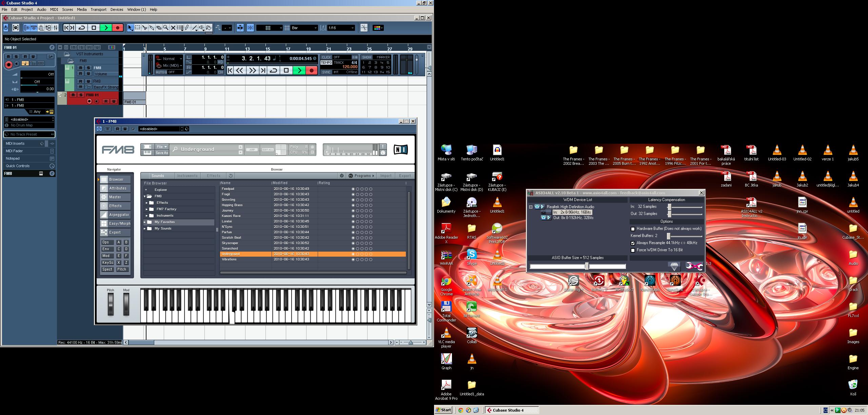The height and width of the screenshot is (415, 868).
Task: Select the Mute tool in toolbar
Action: click(173, 28)
